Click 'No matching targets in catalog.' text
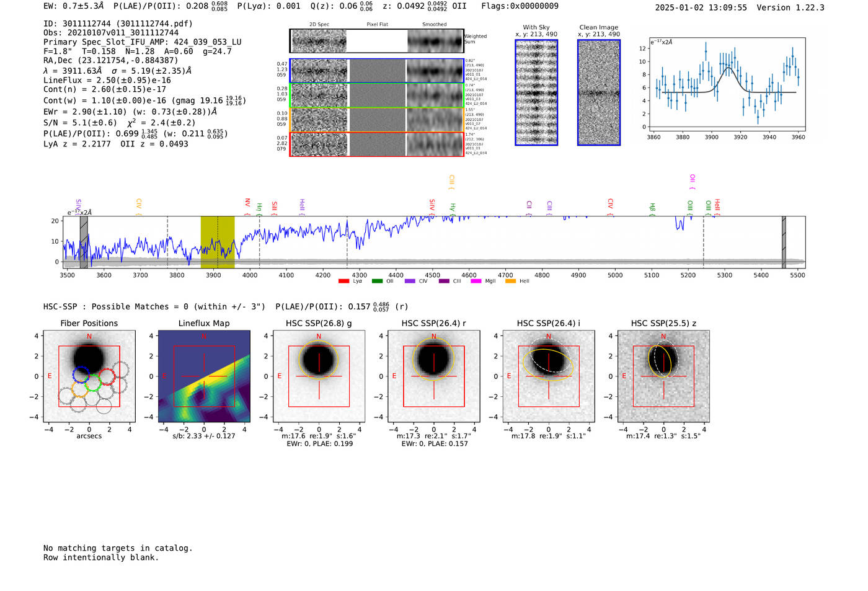This screenshot has height=591, width=868. (x=118, y=548)
